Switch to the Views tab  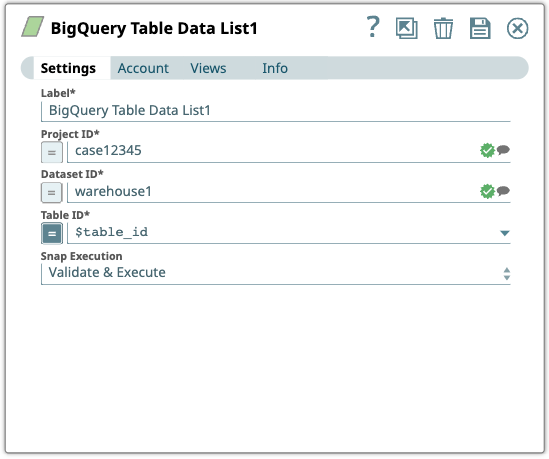(208, 68)
